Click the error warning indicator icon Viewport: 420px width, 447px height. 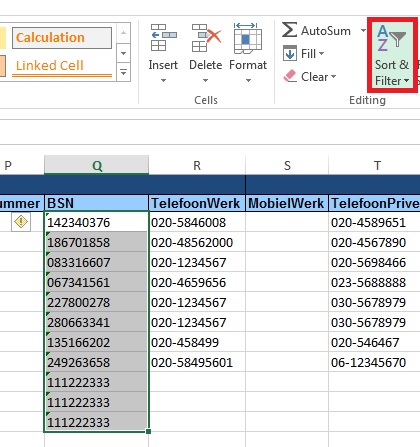point(21,222)
